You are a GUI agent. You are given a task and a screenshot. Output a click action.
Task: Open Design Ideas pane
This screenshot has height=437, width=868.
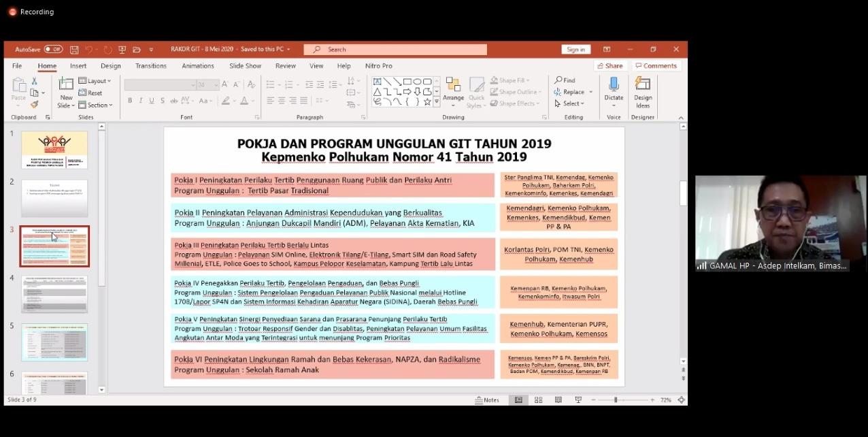coord(643,92)
